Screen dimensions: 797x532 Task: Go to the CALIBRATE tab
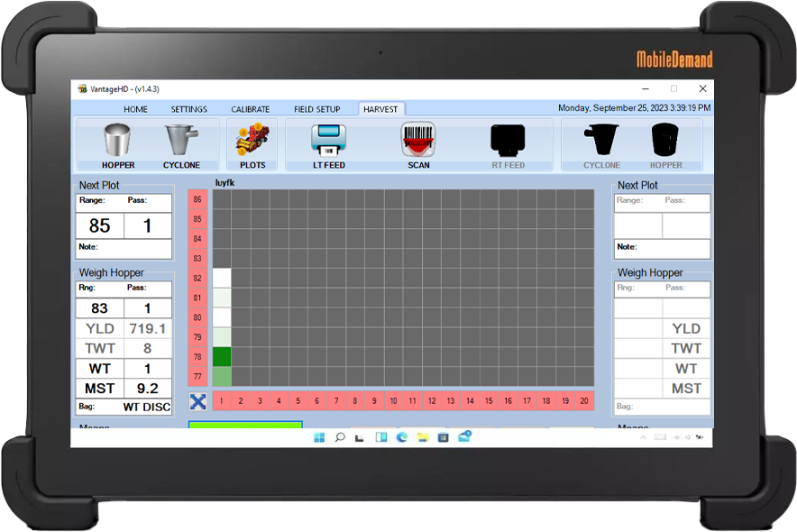click(250, 109)
